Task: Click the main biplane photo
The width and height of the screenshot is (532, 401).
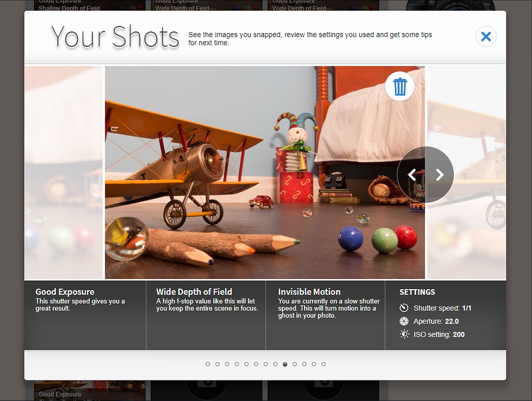Action: click(x=265, y=172)
